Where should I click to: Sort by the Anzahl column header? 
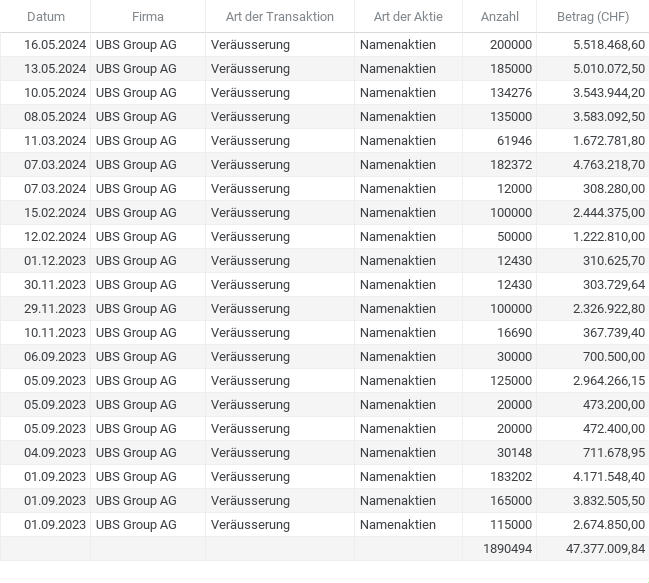pos(500,17)
